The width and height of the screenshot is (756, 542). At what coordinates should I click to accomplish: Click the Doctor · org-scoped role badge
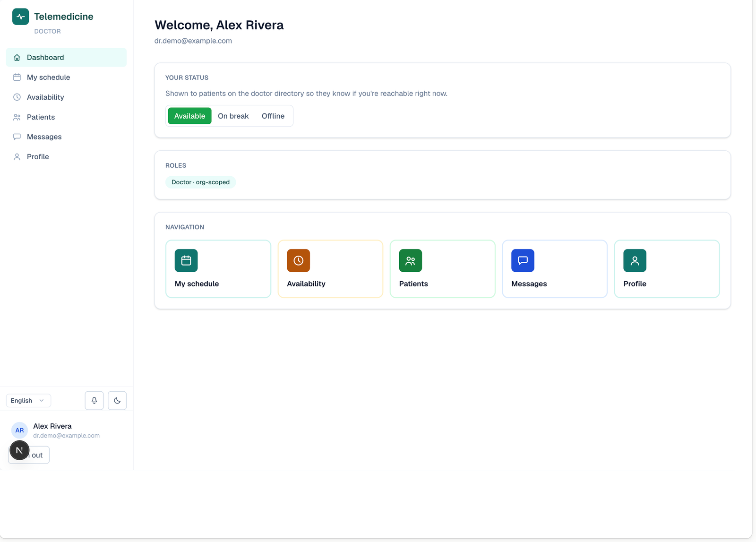coord(200,182)
